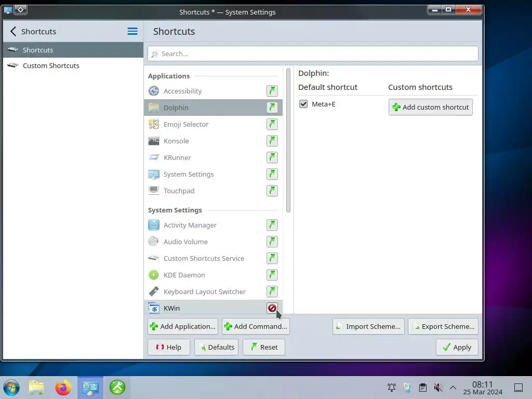
Task: Click System Settings taskbar entry
Action: click(90, 388)
